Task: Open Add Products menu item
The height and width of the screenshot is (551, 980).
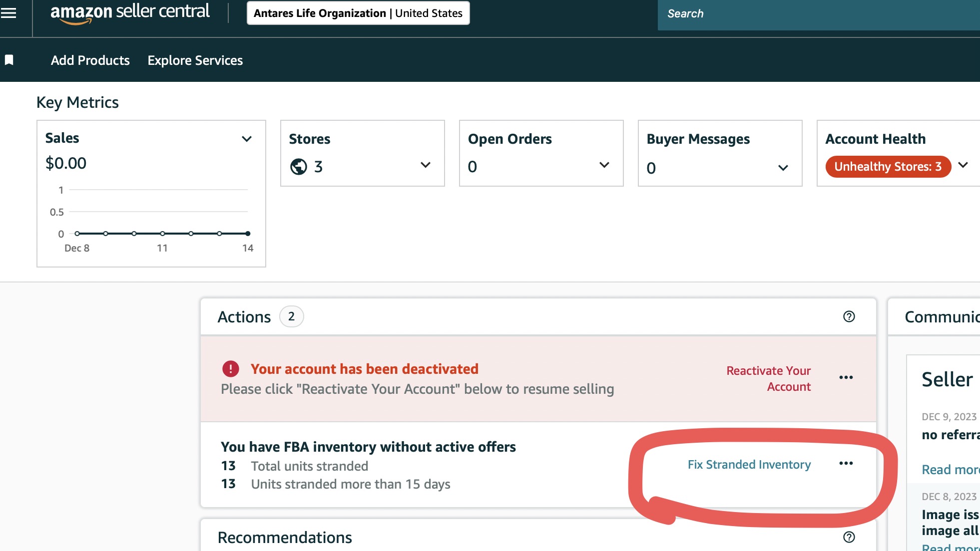Action: coord(90,60)
